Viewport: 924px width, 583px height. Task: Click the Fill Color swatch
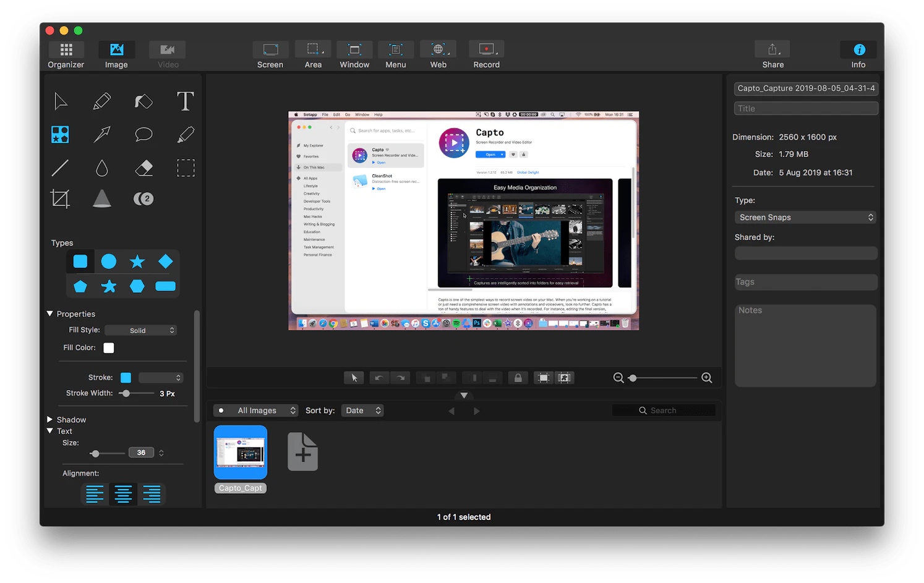pyautogui.click(x=108, y=347)
